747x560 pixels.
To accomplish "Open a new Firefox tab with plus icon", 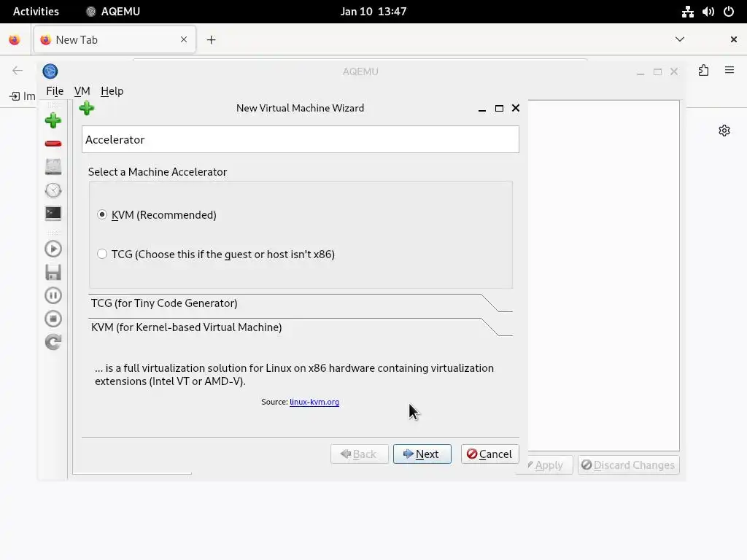I will [x=211, y=40].
